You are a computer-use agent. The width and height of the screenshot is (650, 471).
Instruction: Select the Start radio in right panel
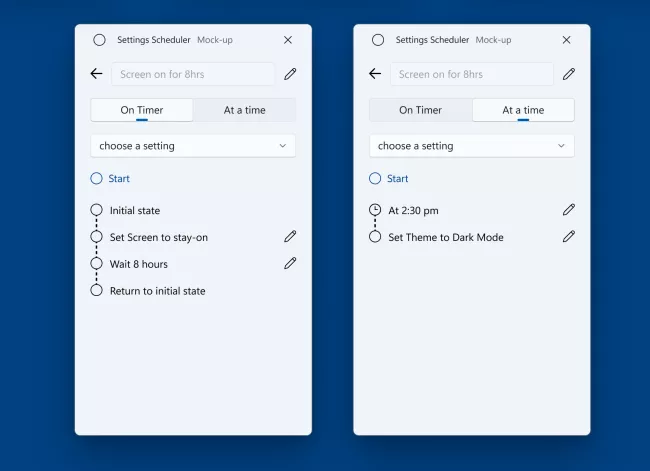tap(375, 179)
